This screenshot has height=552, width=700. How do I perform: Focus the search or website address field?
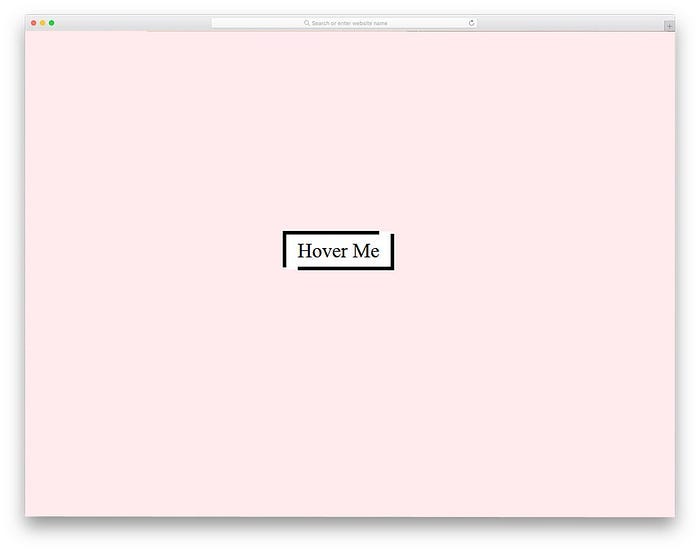344,23
